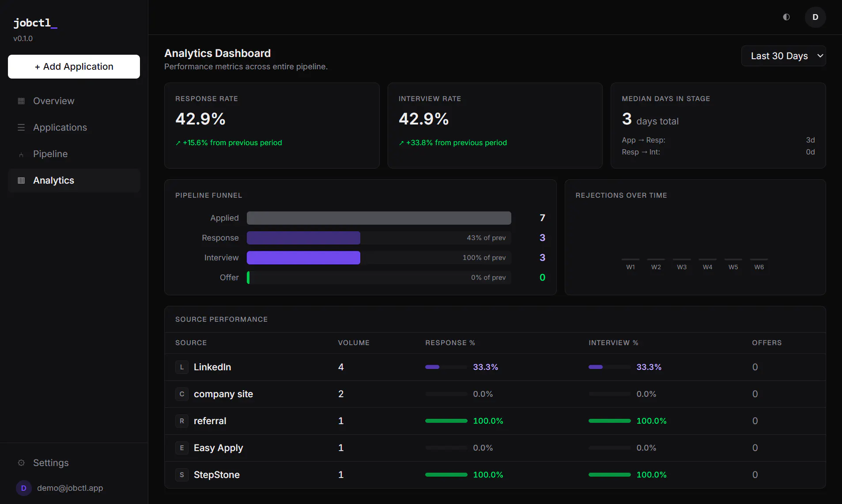
Task: Click the referral source badge icon
Action: (182, 421)
